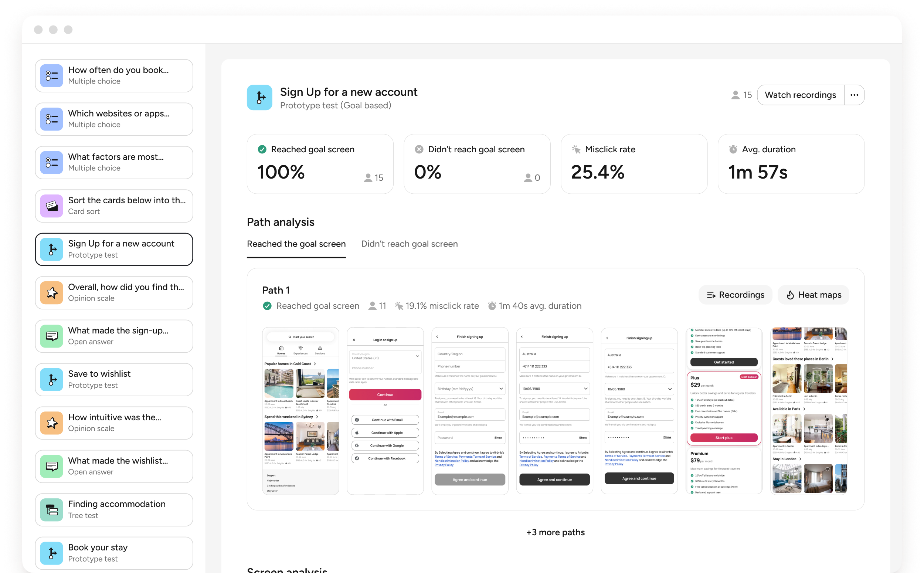Screen dimensions: 924x573
Task: Open the home 'Start your search' screen thumbnail
Action: [x=300, y=411]
